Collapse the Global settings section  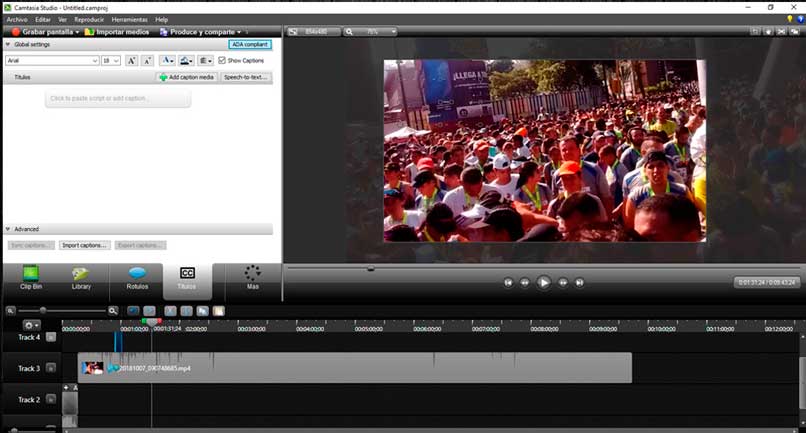coord(8,45)
